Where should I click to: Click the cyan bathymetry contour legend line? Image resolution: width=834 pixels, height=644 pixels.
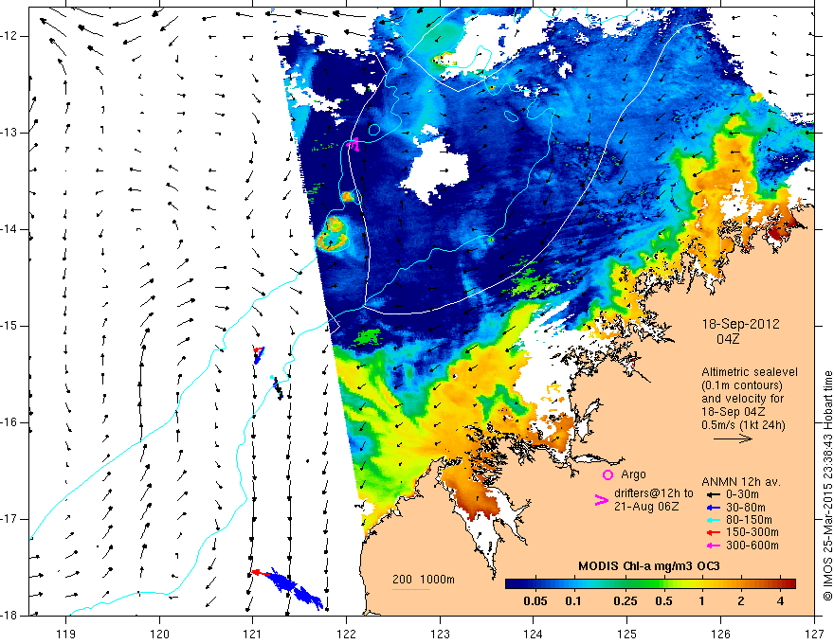point(411,589)
